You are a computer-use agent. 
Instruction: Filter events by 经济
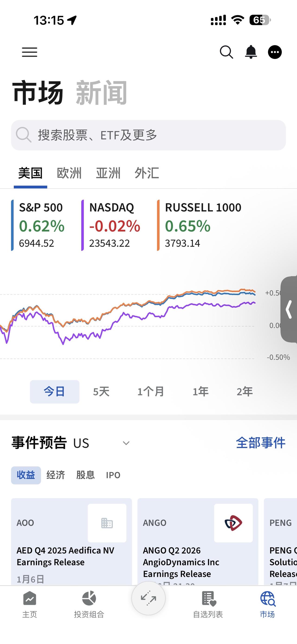tap(56, 475)
